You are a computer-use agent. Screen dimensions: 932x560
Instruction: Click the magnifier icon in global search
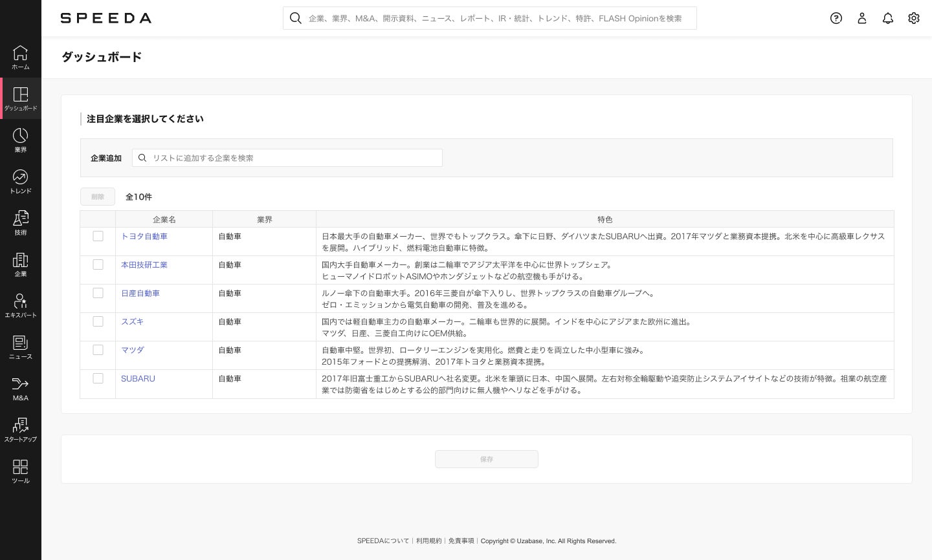[296, 18]
